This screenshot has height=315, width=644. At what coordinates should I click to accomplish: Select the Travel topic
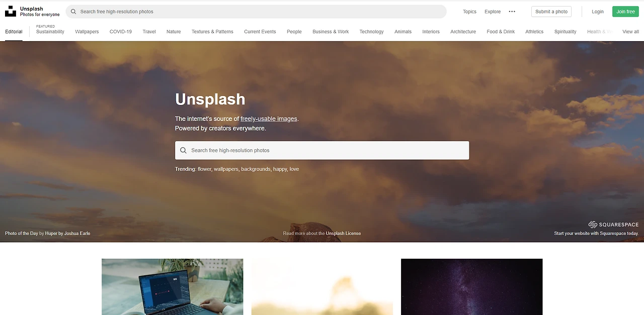coord(149,32)
